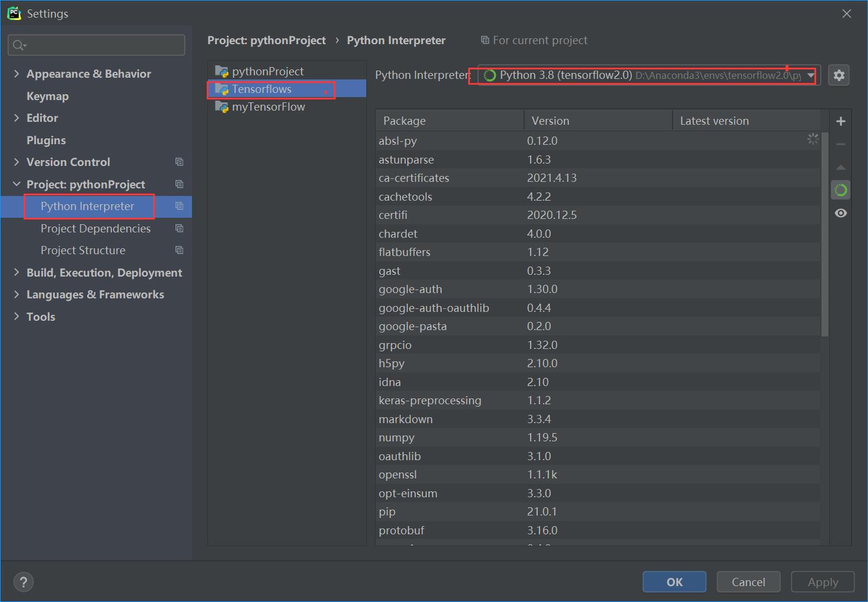This screenshot has height=602, width=868.
Task: Select the oauthlib package row
Action: [598, 456]
